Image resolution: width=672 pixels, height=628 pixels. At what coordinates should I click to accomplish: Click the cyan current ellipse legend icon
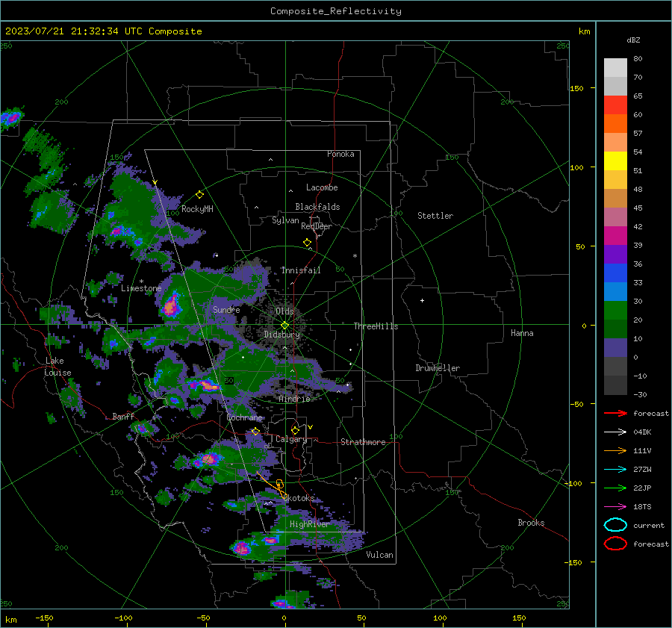coord(615,525)
